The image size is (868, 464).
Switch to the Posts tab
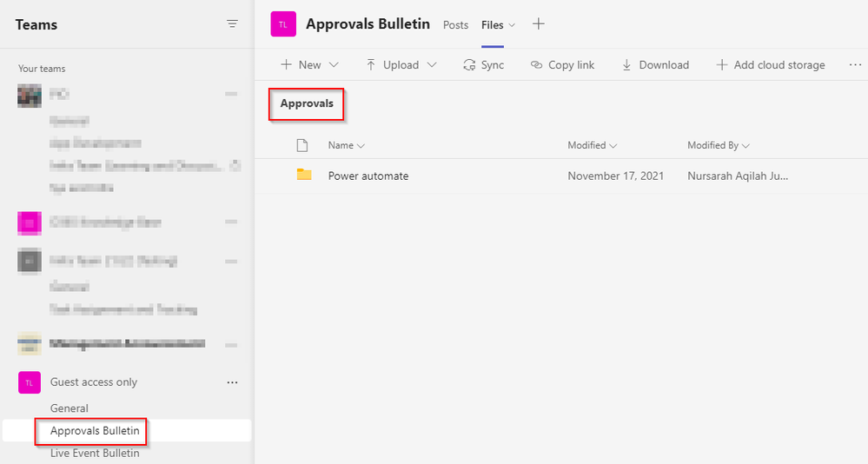455,25
